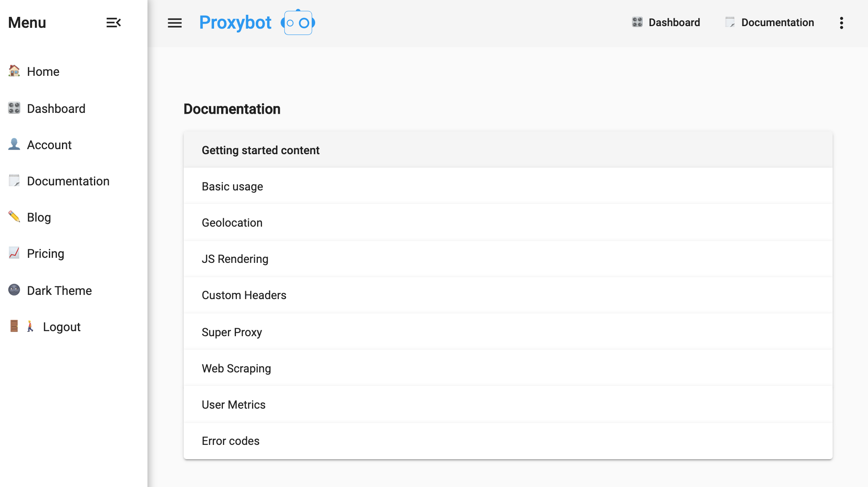Click the notepad icon next to sidebar Documentation
868x487 pixels.
click(14, 180)
